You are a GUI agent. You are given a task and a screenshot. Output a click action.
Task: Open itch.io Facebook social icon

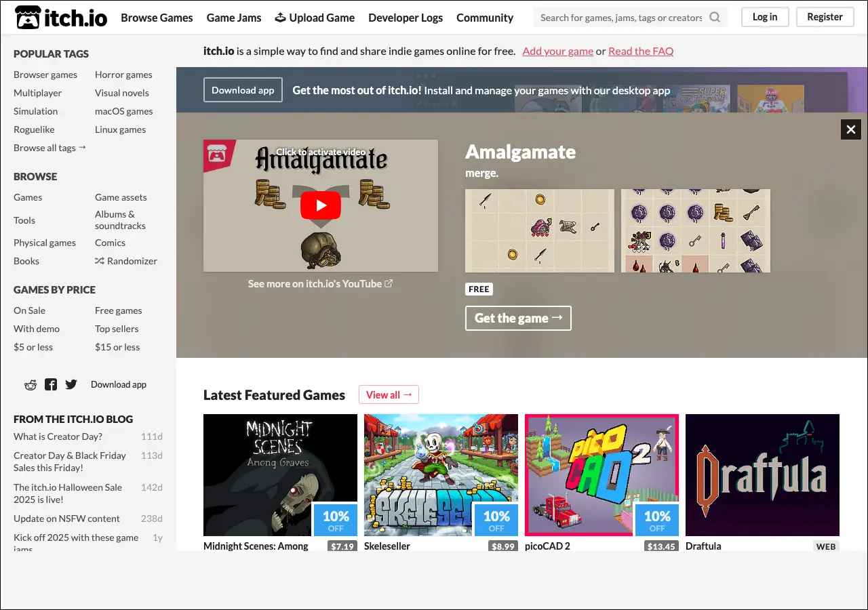(51, 385)
